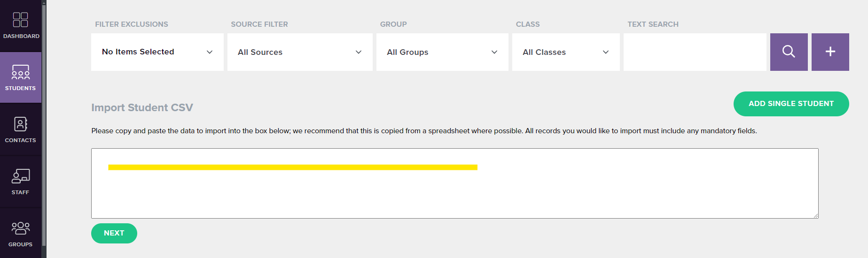
Task: Go to the Staff sidebar icon
Action: coord(21,182)
